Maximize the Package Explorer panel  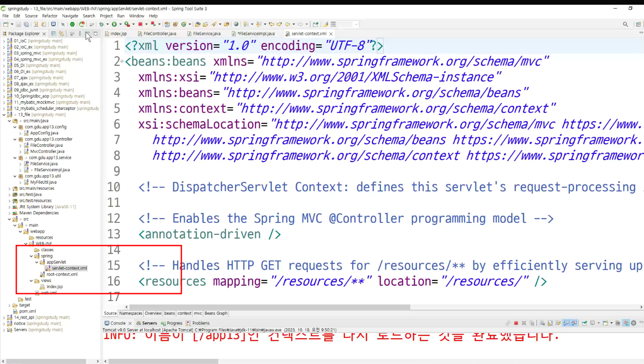coord(96,33)
